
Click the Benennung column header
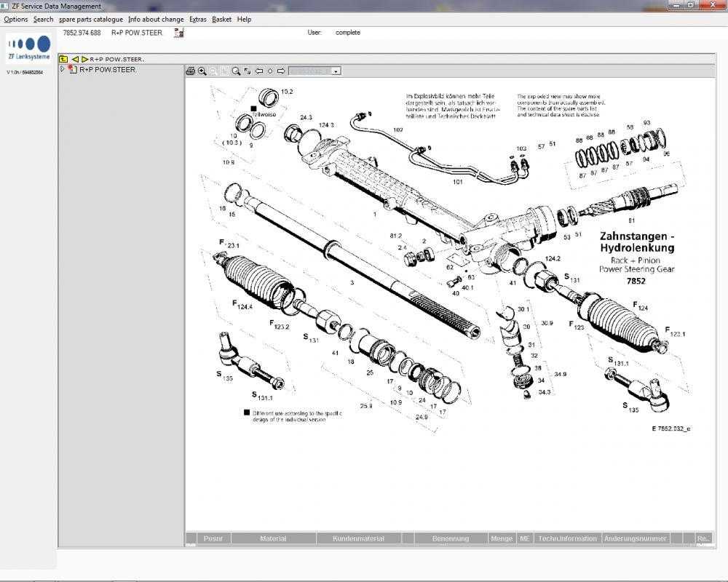(450, 539)
